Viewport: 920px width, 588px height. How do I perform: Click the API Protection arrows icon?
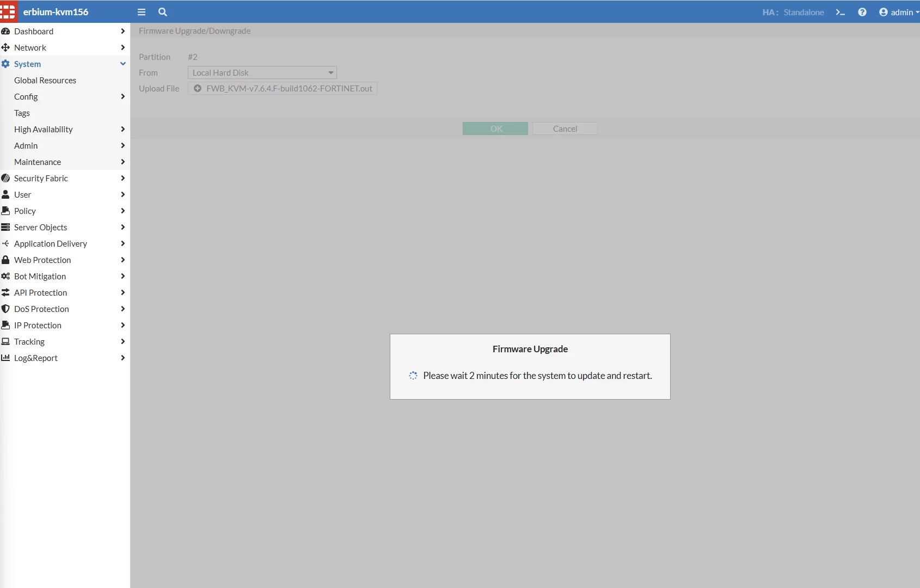pyautogui.click(x=5, y=292)
